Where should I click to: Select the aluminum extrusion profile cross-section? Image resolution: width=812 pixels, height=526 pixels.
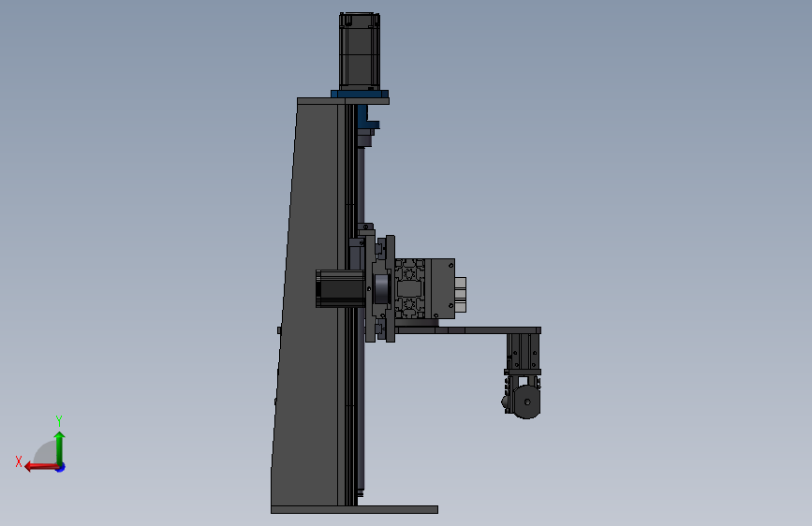(x=409, y=288)
